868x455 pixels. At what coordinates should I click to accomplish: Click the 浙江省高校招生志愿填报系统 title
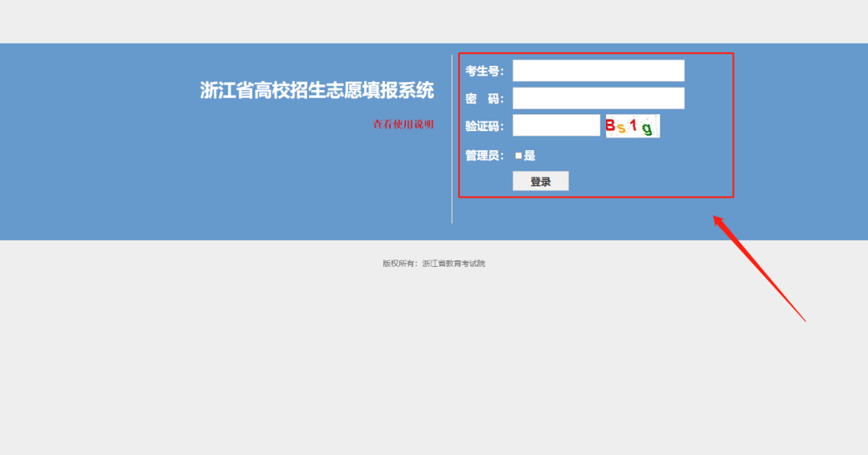tap(317, 90)
